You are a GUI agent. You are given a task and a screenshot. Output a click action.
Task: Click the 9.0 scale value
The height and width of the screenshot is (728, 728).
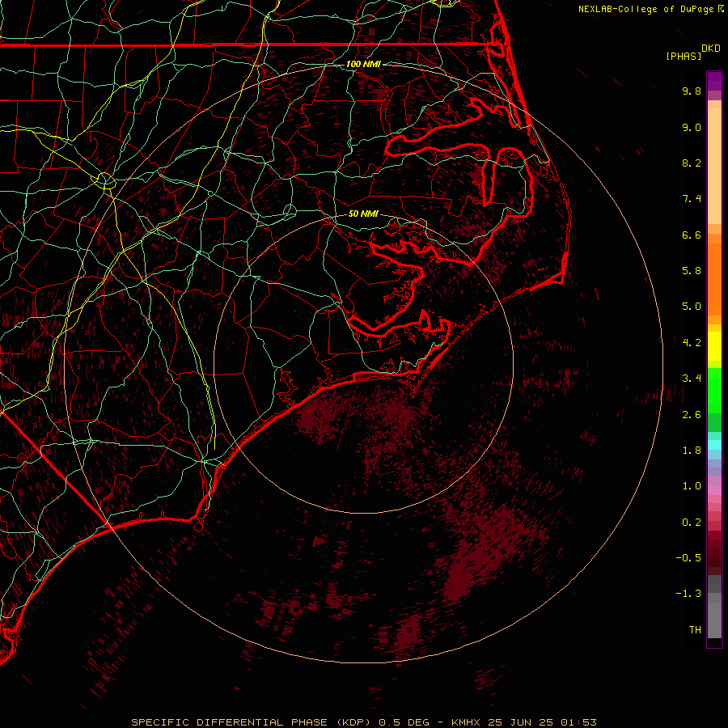(x=692, y=127)
